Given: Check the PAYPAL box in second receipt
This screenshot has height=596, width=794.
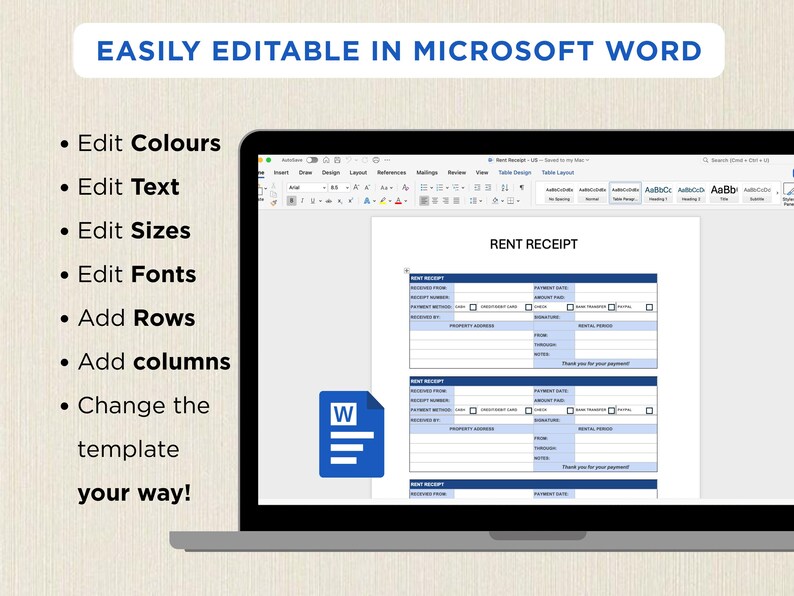Looking at the screenshot, I should coord(649,410).
